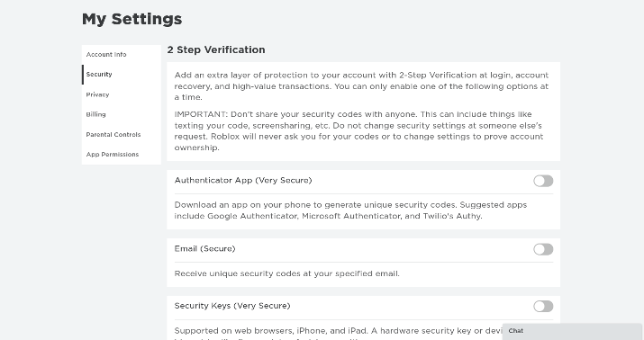The image size is (644, 340).
Task: Click the 2 Step Verification section heading
Action: pyautogui.click(x=216, y=49)
